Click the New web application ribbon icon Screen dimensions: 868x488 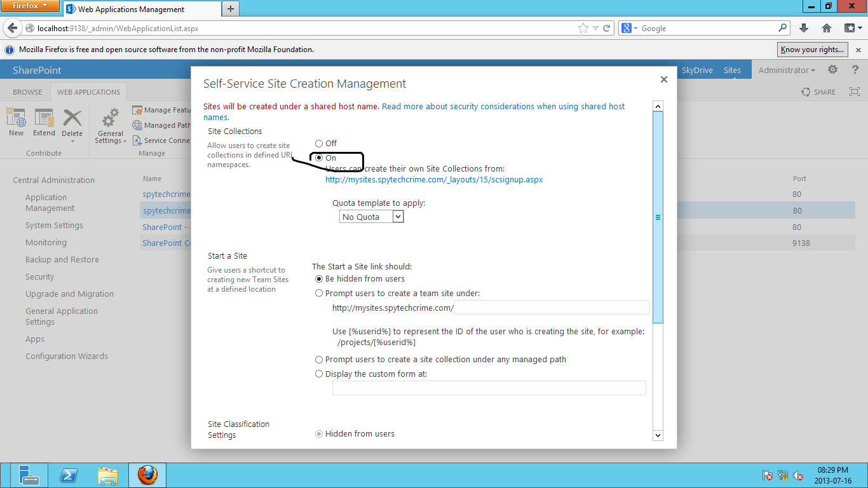coord(16,122)
